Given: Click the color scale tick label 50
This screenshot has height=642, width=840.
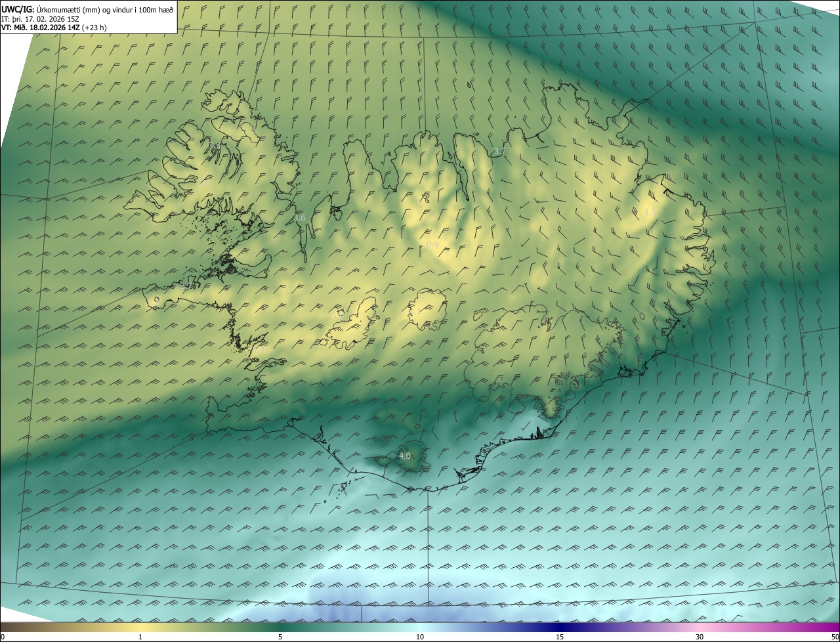Looking at the screenshot, I should pos(835,637).
